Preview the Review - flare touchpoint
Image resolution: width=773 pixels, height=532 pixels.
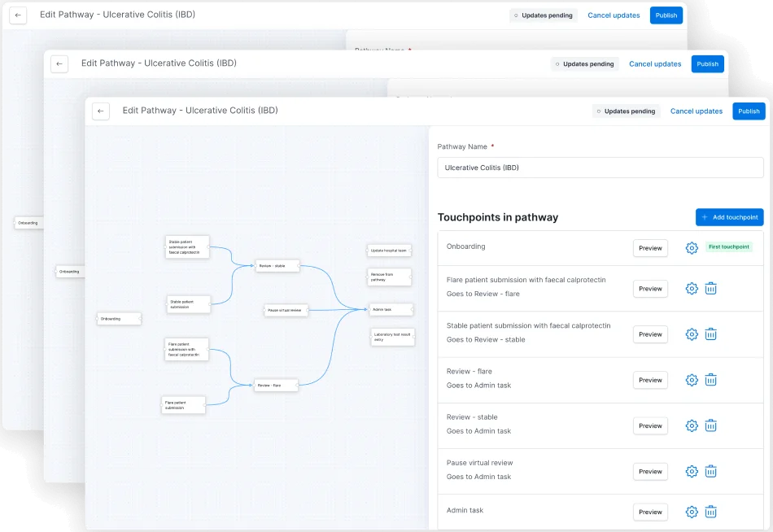(650, 380)
